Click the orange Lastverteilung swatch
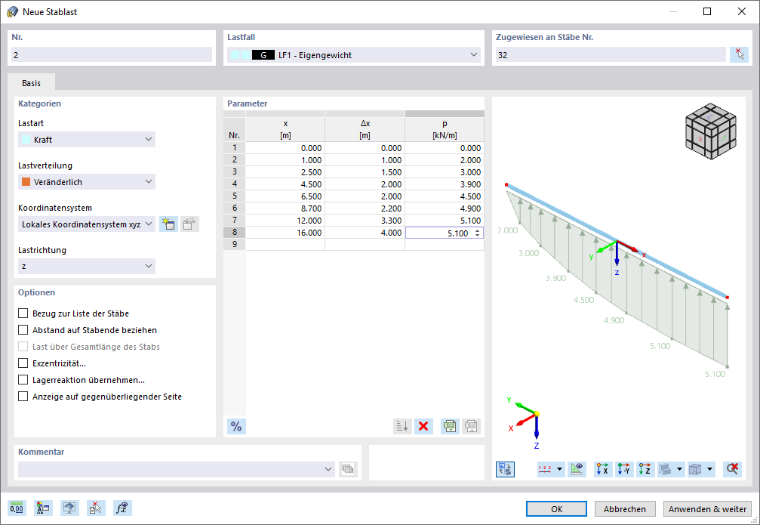Viewport: 760px width, 525px height. pos(26,182)
